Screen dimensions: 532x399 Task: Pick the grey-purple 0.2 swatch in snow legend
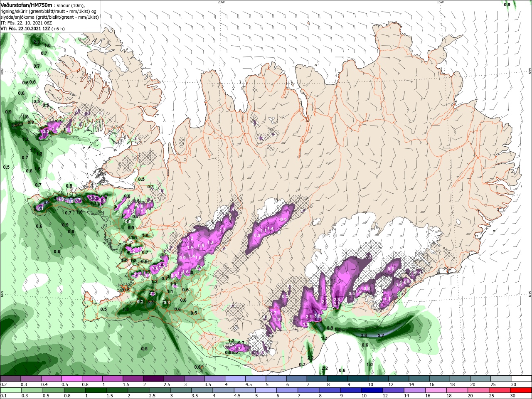point(10,379)
